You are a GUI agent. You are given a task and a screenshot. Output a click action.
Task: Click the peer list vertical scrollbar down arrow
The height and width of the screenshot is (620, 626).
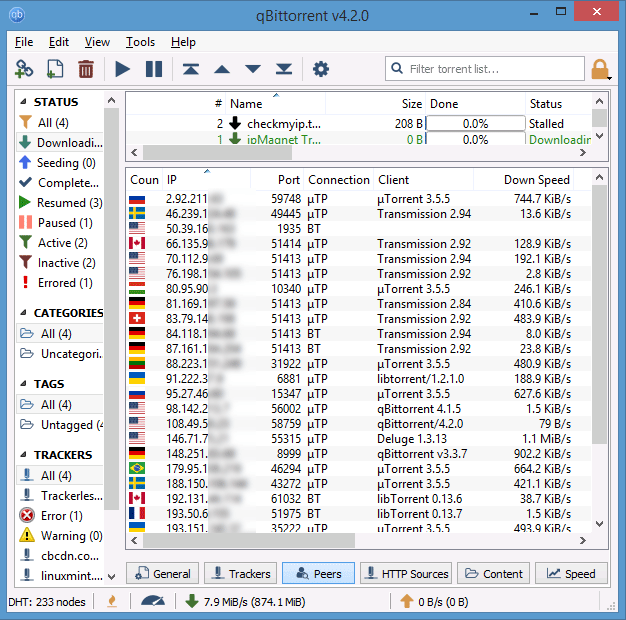(x=599, y=523)
